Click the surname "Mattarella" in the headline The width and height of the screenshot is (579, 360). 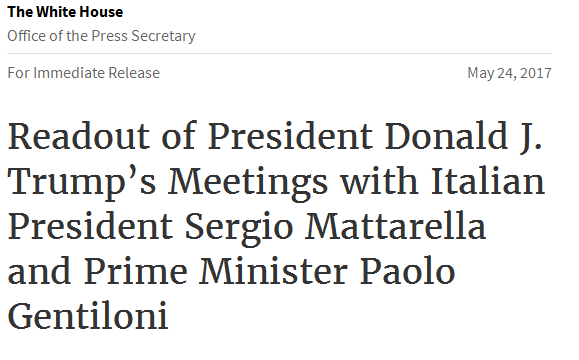coord(395,226)
